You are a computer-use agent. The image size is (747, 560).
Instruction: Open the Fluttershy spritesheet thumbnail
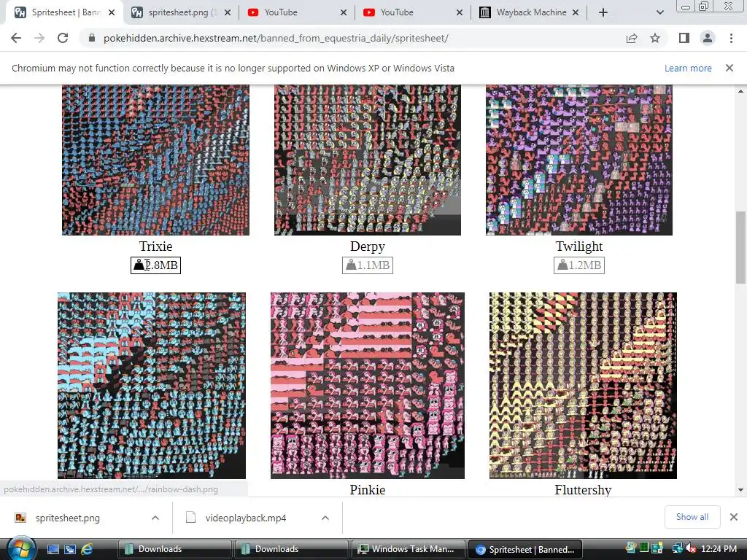coord(583,386)
